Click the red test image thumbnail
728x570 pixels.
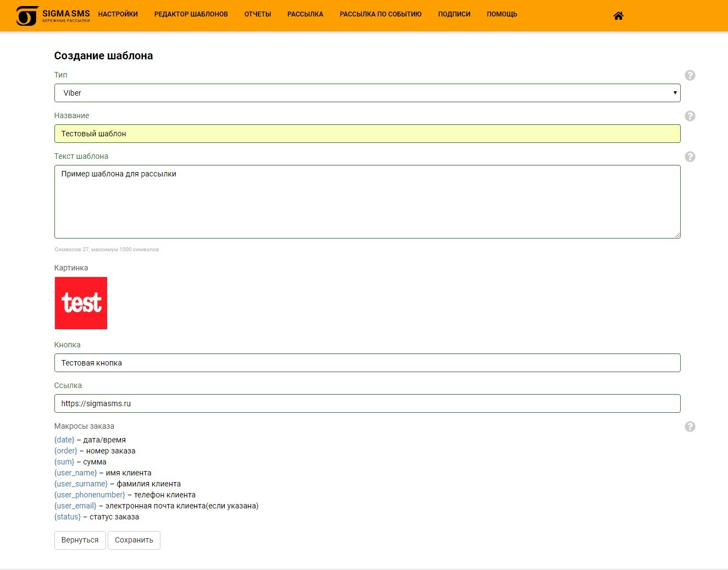[81, 303]
